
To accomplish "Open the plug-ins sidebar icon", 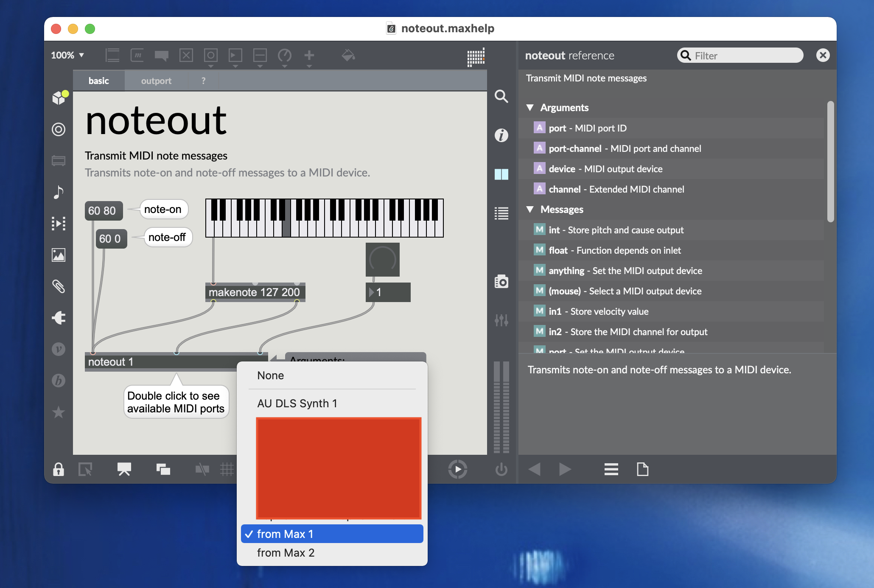I will pyautogui.click(x=59, y=318).
